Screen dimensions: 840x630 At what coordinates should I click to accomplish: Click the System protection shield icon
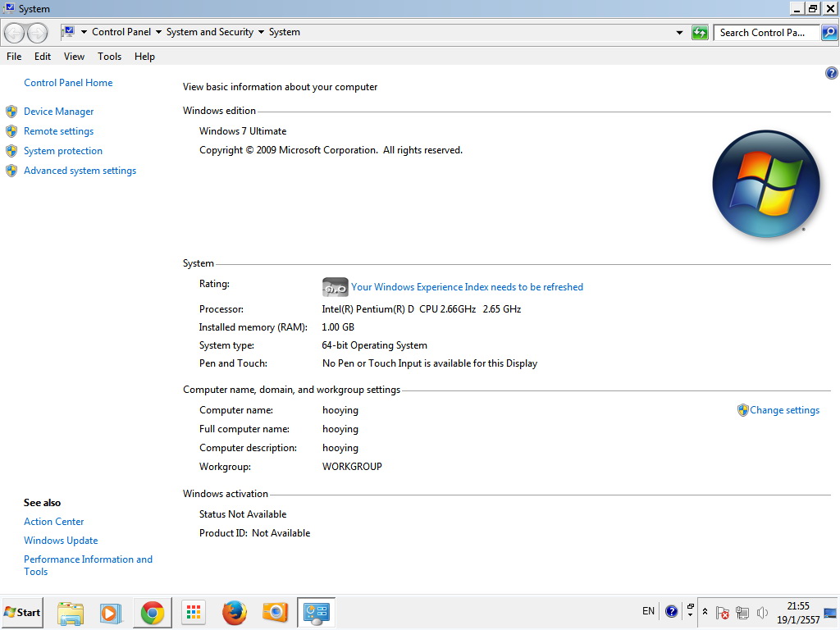click(11, 151)
